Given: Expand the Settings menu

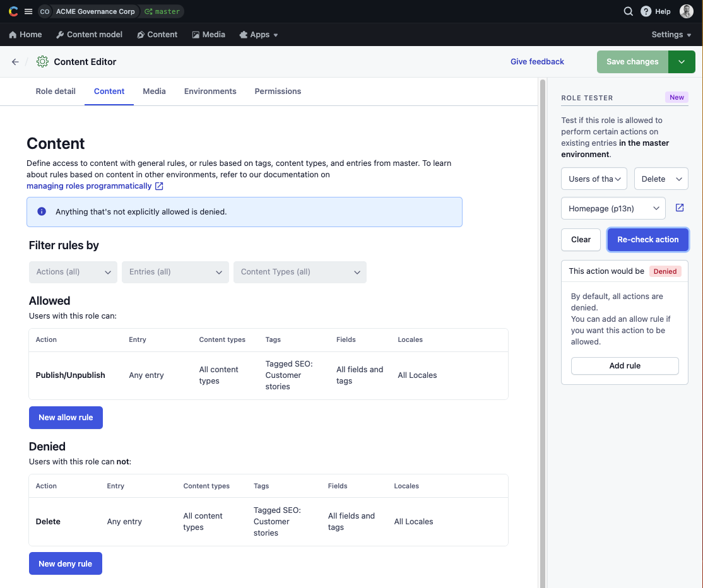Looking at the screenshot, I should click(671, 35).
